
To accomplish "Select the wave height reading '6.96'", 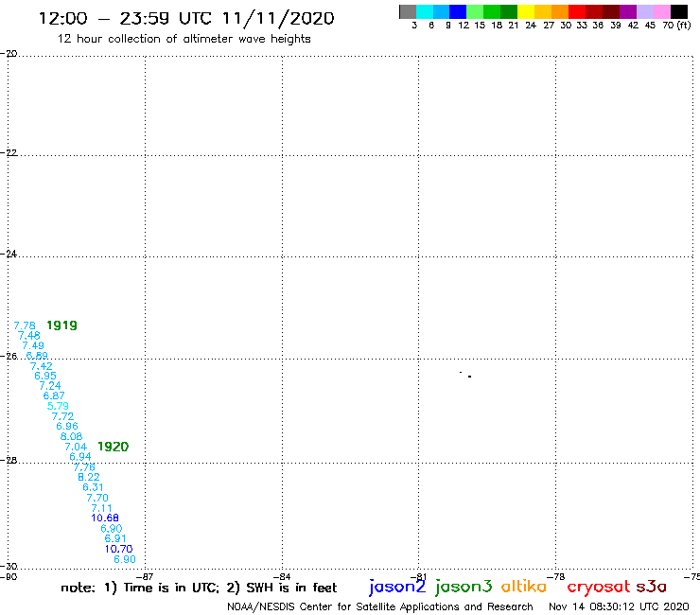I will click(x=67, y=426).
